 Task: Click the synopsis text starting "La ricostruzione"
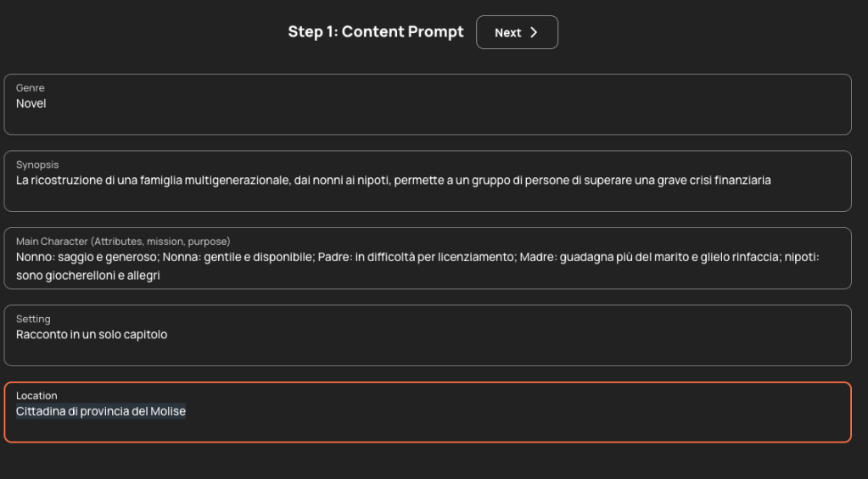click(58, 180)
